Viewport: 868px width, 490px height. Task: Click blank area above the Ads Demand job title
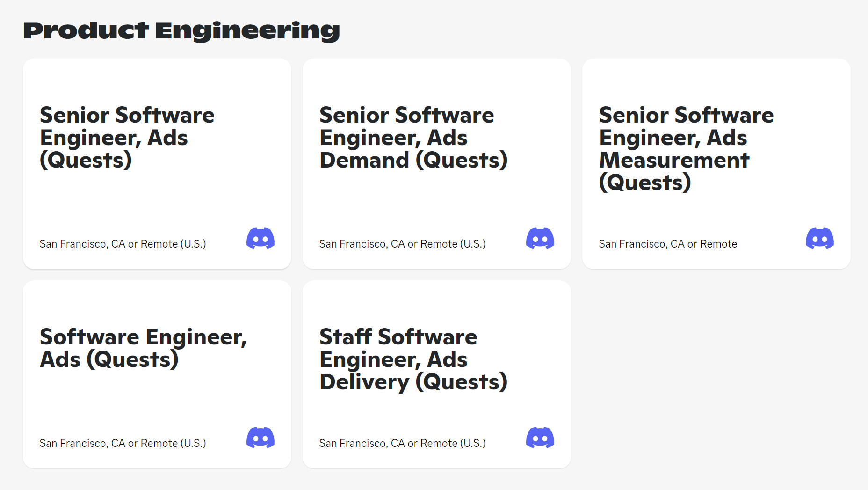[436, 81]
